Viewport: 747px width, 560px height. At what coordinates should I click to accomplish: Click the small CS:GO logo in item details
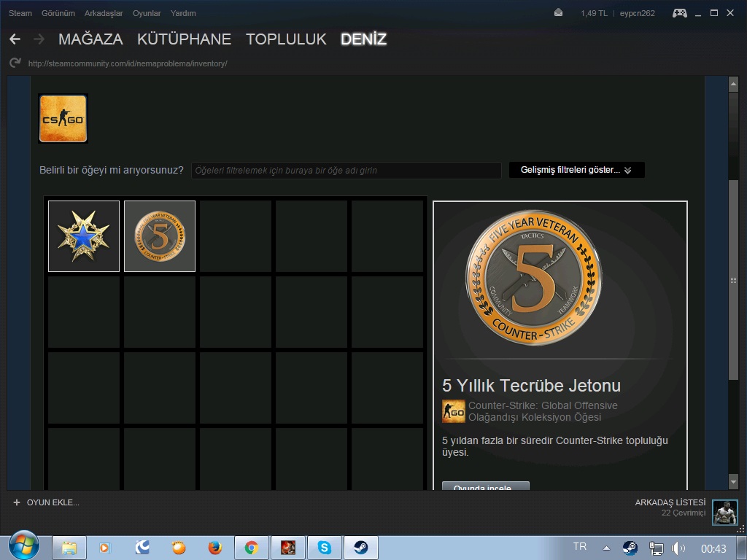point(454,411)
